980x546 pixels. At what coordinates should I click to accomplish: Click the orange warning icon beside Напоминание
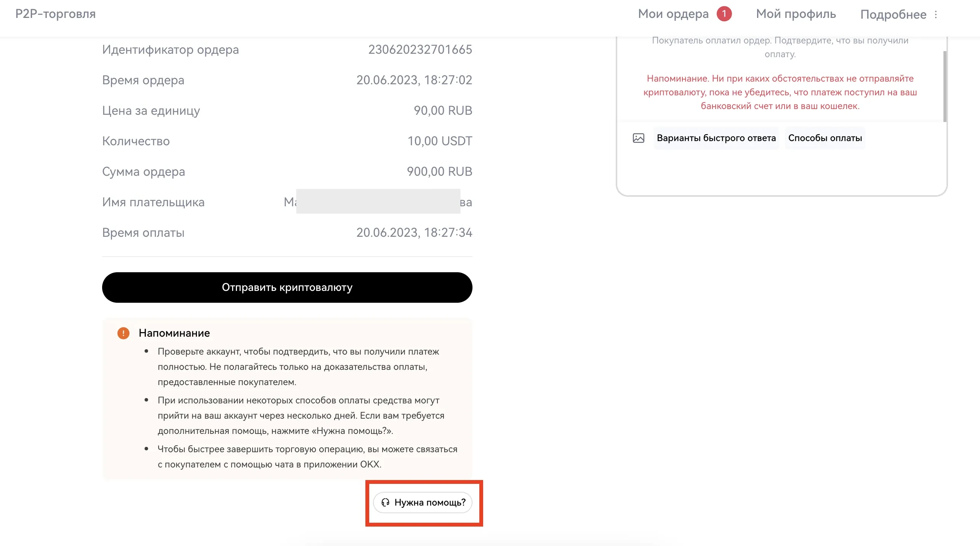coord(123,333)
